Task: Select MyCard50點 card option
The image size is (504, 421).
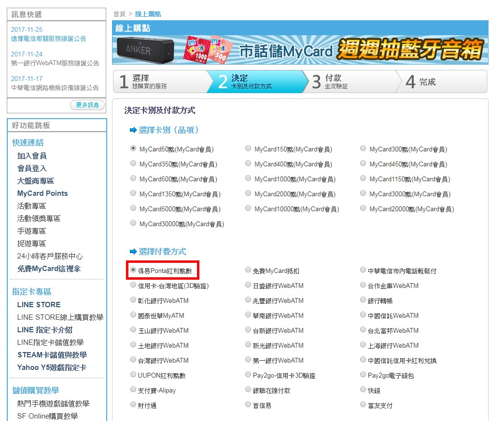Action: tap(133, 149)
